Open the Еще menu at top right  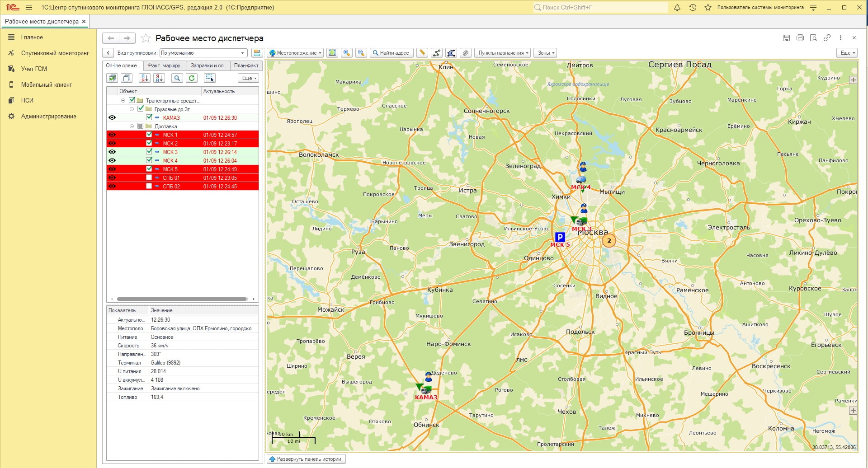pyautogui.click(x=847, y=53)
